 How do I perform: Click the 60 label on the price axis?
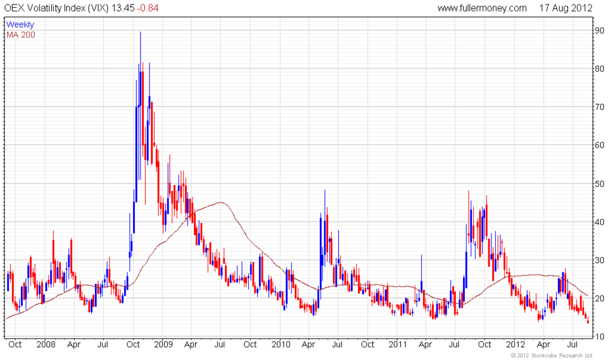point(600,145)
